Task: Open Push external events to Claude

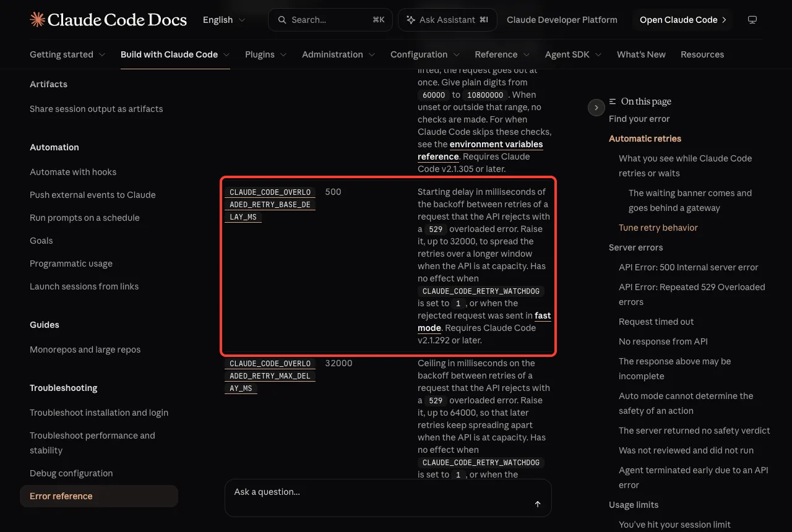Action: click(93, 195)
